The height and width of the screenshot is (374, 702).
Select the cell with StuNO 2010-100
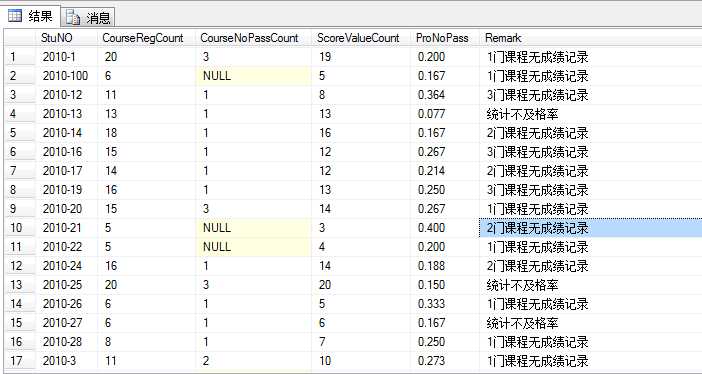click(x=67, y=76)
